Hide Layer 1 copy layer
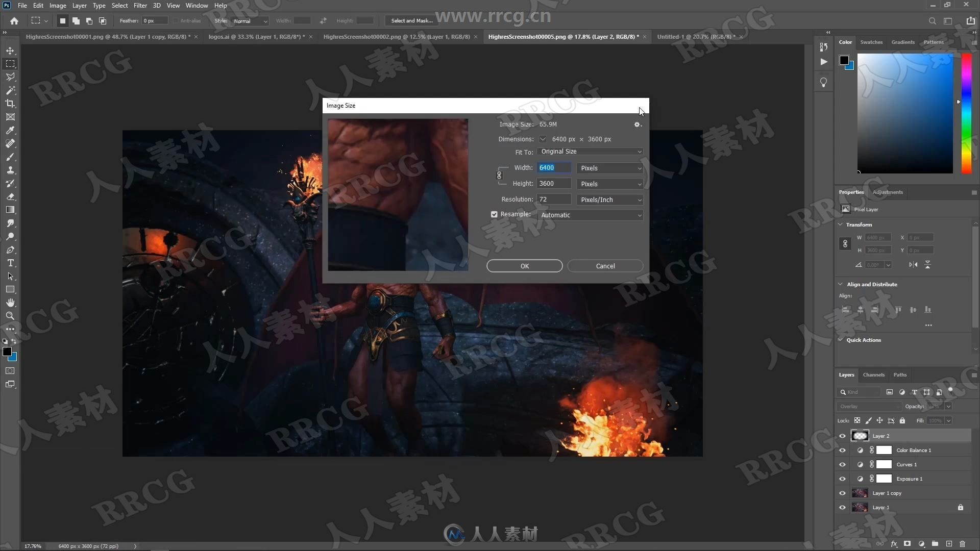 coord(842,492)
